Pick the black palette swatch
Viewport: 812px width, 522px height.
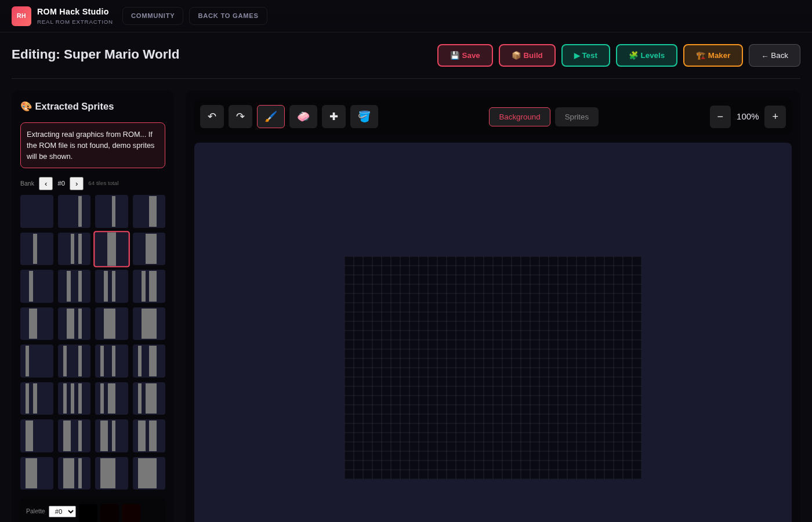coord(88,513)
